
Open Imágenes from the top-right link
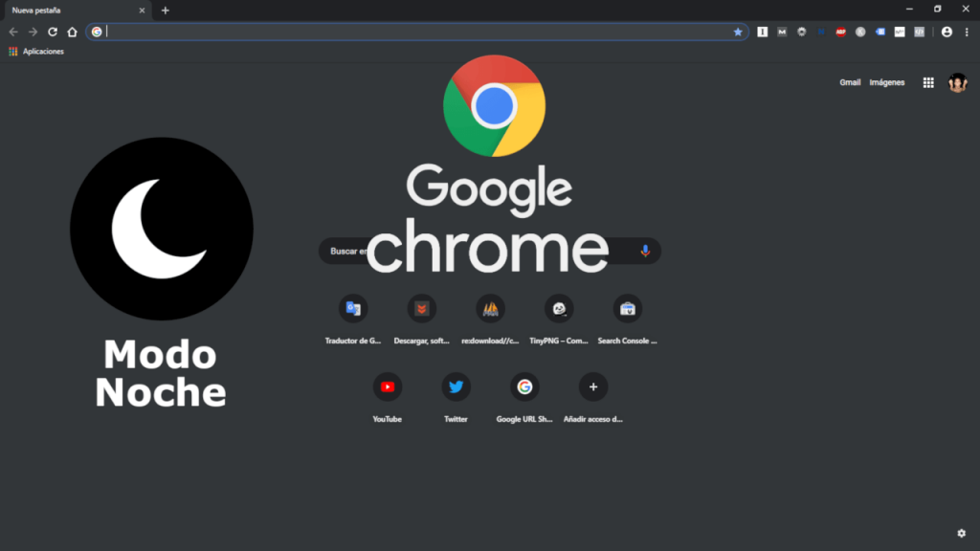887,82
